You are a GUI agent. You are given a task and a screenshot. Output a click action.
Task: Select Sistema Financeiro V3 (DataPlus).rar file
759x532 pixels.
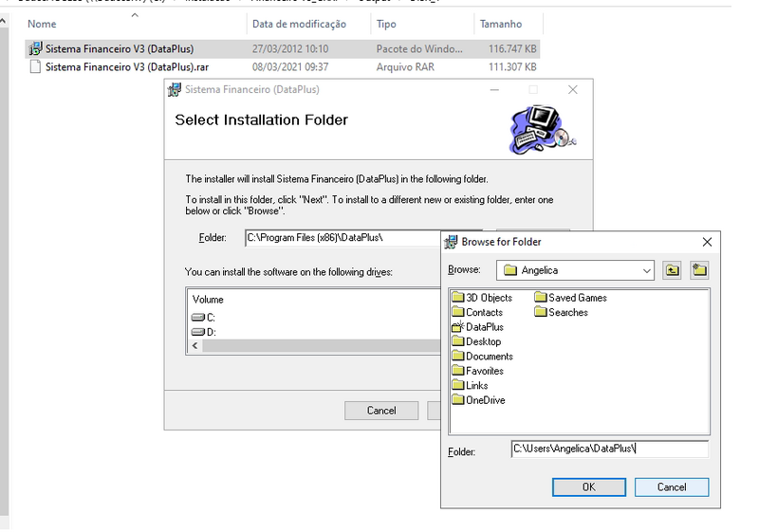(x=282, y=67)
